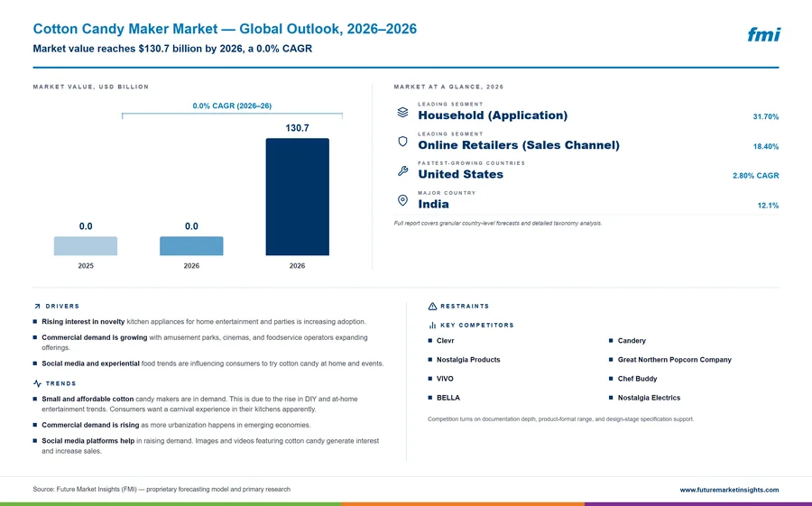The image size is (812, 506).
Task: Select the Cotton Candy Maker Market title
Action: click(225, 29)
